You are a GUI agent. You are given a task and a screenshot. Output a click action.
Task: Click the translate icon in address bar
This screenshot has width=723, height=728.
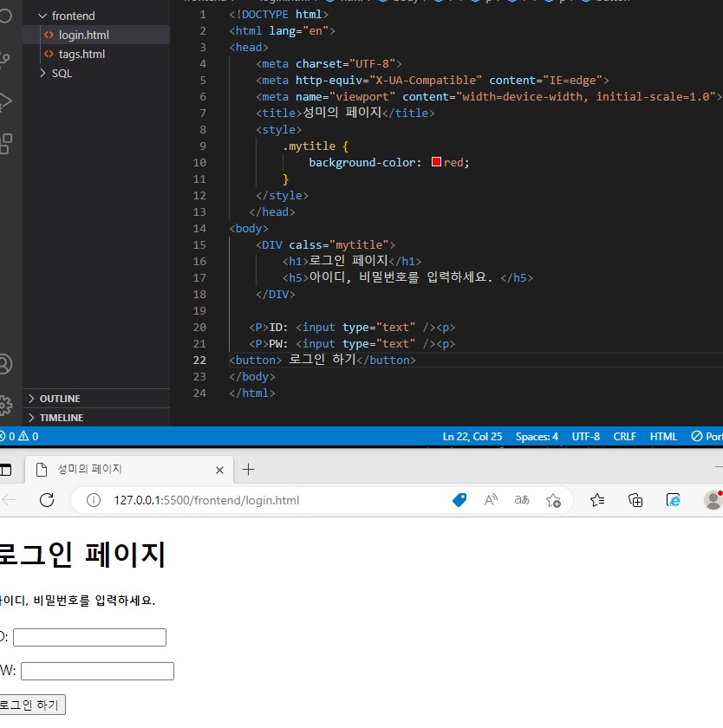(522, 500)
